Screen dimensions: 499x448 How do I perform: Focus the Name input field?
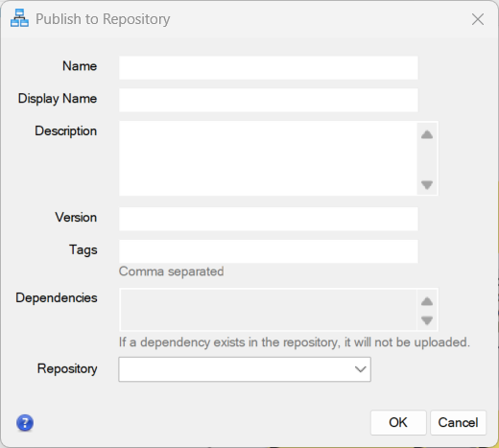[x=269, y=68]
